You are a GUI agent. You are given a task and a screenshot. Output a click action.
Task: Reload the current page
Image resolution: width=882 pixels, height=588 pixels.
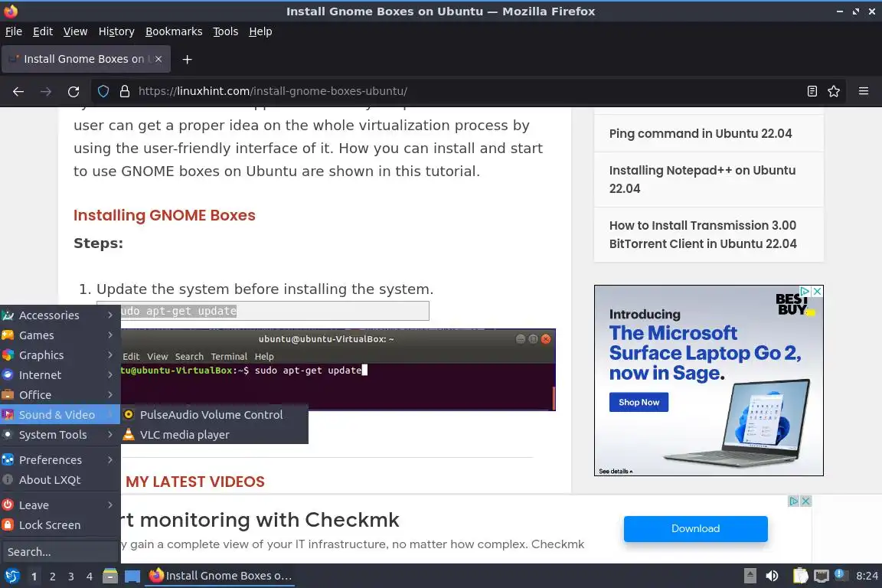(73, 91)
